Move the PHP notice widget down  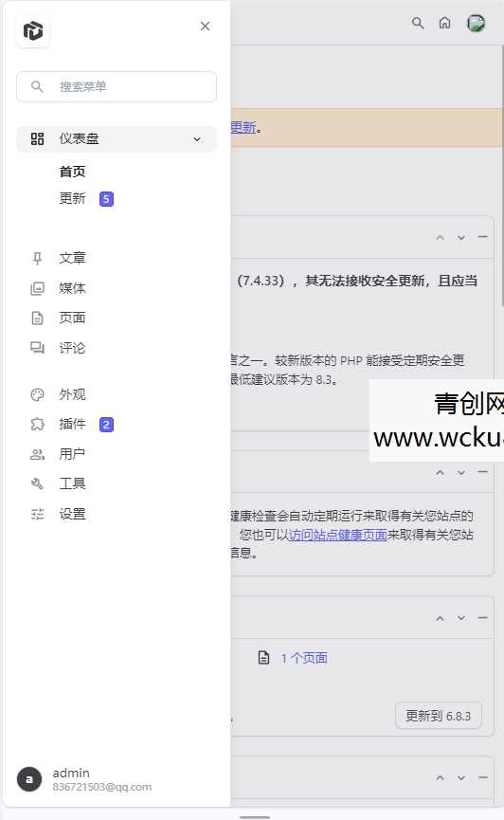pyautogui.click(x=461, y=237)
